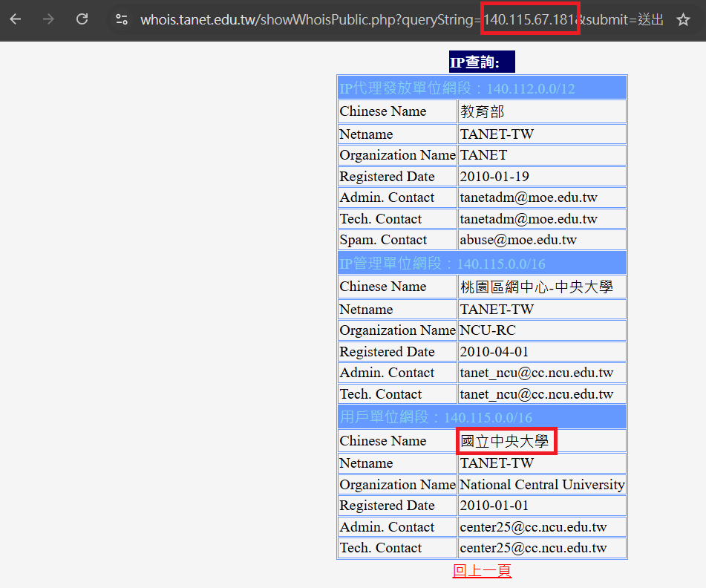706x588 pixels.
Task: Select header 用戶單位網段 140.115.0.0/16
Action: pyautogui.click(x=482, y=417)
